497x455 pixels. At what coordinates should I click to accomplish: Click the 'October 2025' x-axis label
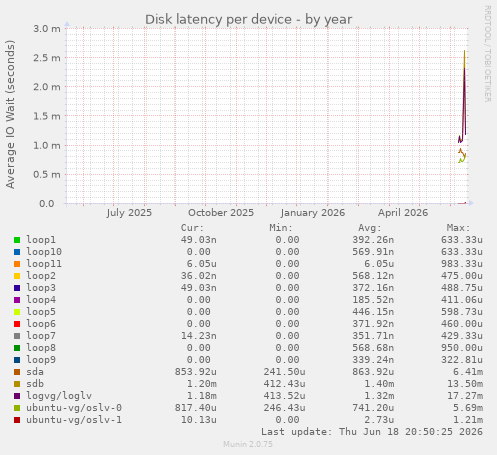pyautogui.click(x=221, y=213)
